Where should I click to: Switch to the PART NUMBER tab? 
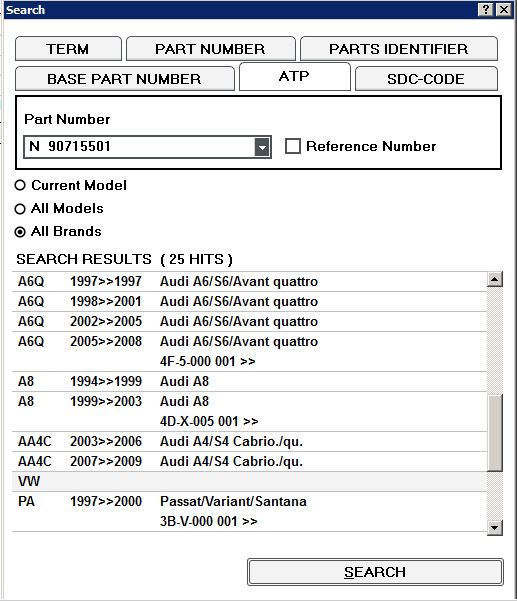coord(210,49)
